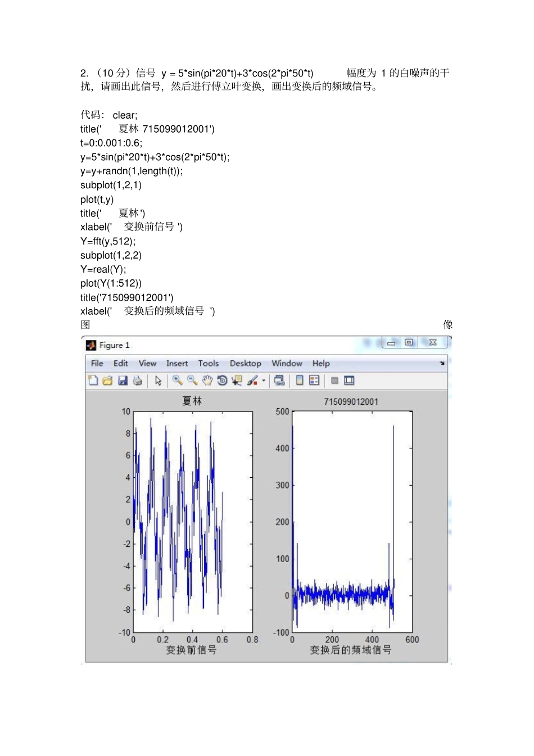The image size is (534, 756).
Task: Toggle the Insert Legend button
Action: pyautogui.click(x=314, y=381)
